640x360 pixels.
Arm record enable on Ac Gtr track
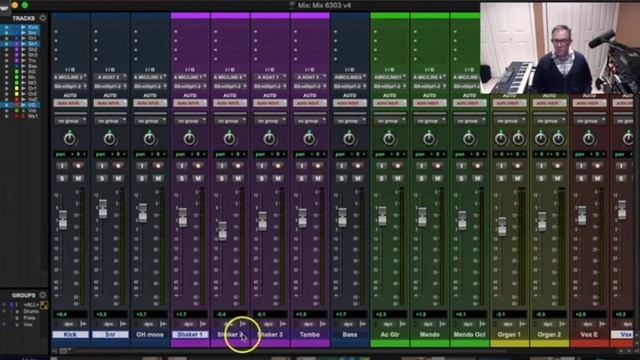tap(398, 166)
